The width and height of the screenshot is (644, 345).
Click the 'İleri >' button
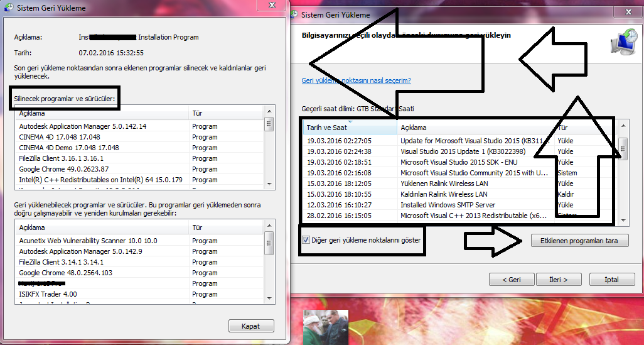tap(559, 279)
